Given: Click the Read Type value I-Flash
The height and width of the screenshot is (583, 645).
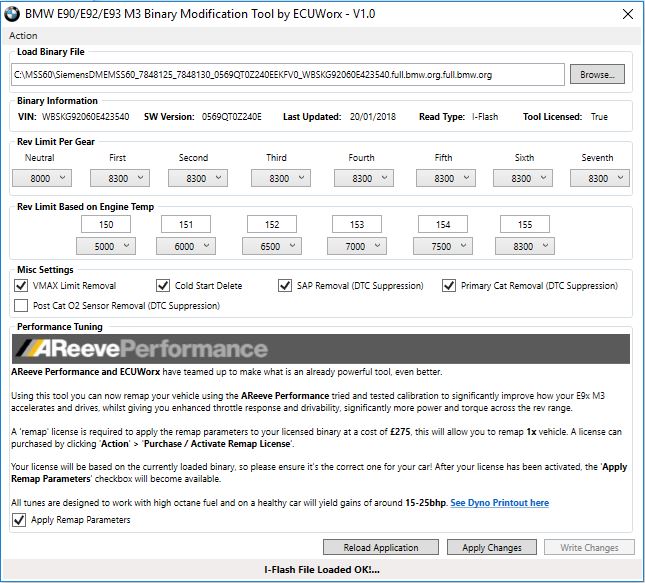Looking at the screenshot, I should (x=485, y=117).
